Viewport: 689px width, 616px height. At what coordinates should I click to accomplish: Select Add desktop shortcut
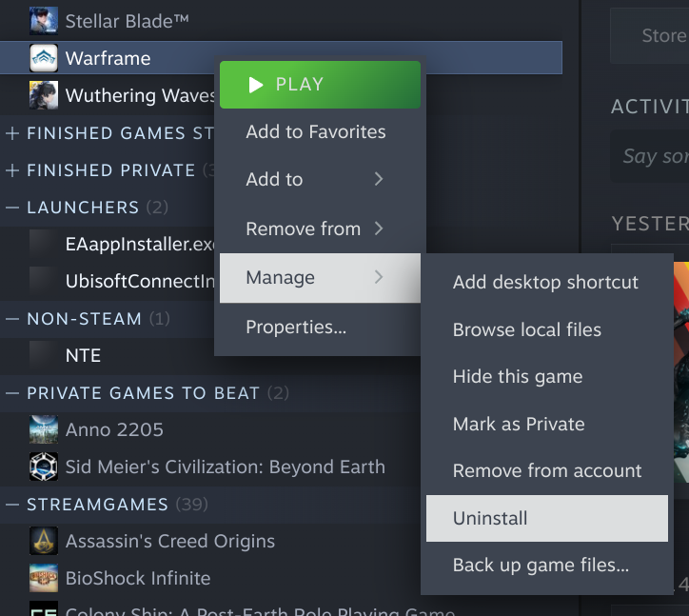click(547, 282)
